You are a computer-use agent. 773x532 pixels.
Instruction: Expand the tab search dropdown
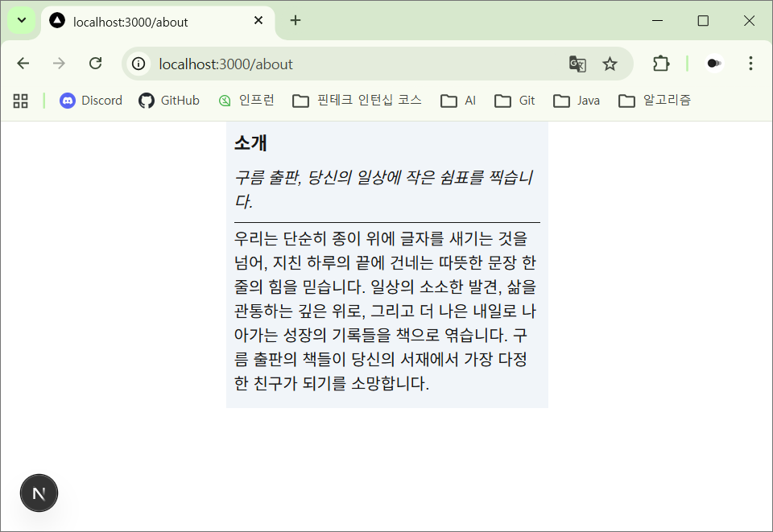[x=21, y=20]
